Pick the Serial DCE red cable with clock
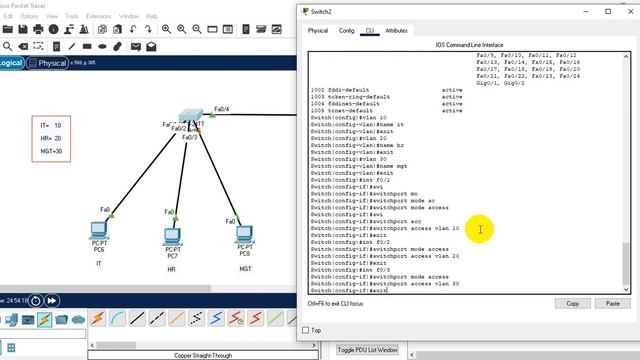The image size is (640, 360). coord(236,318)
